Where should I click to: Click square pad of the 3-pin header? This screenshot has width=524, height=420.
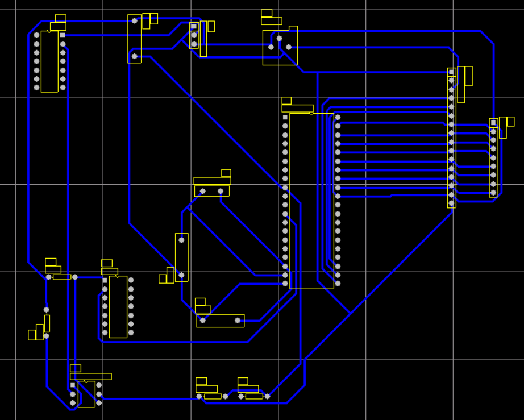[x=194, y=27]
